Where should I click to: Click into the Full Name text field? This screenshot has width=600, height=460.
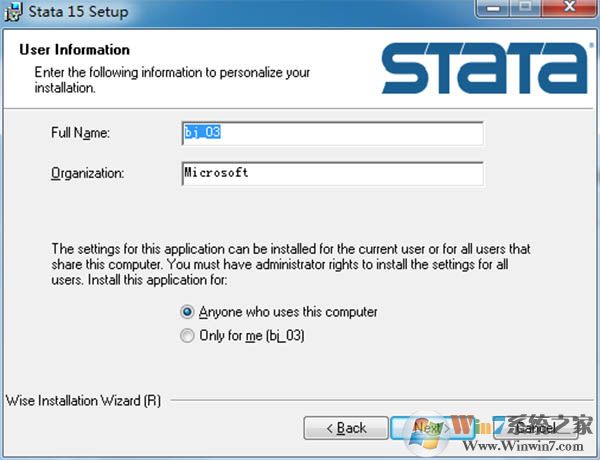point(332,133)
